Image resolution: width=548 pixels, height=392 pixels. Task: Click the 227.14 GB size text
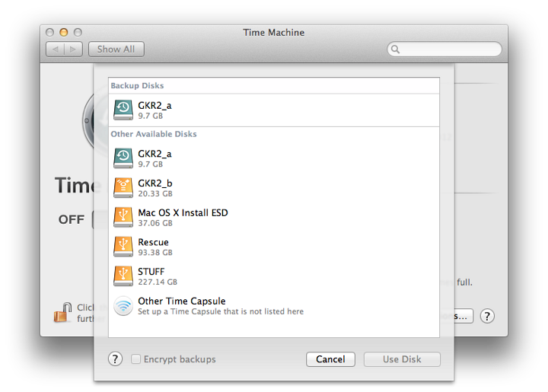tap(158, 282)
